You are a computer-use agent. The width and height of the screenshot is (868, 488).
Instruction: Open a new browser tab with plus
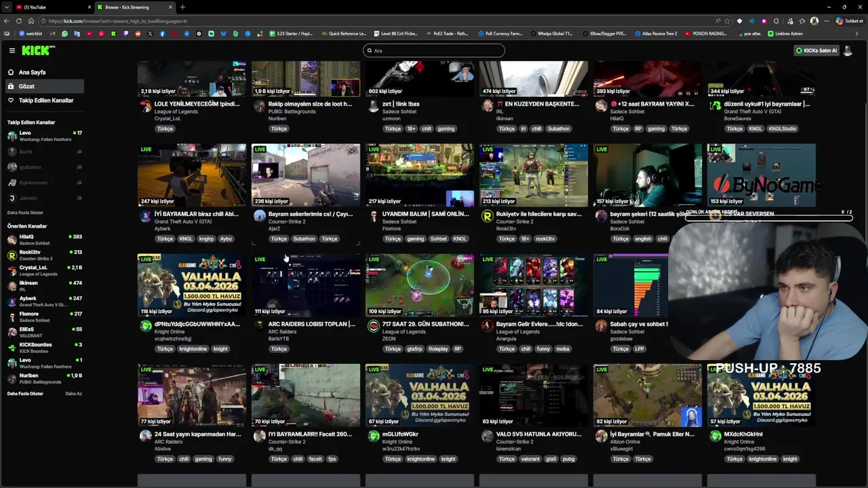[182, 7]
